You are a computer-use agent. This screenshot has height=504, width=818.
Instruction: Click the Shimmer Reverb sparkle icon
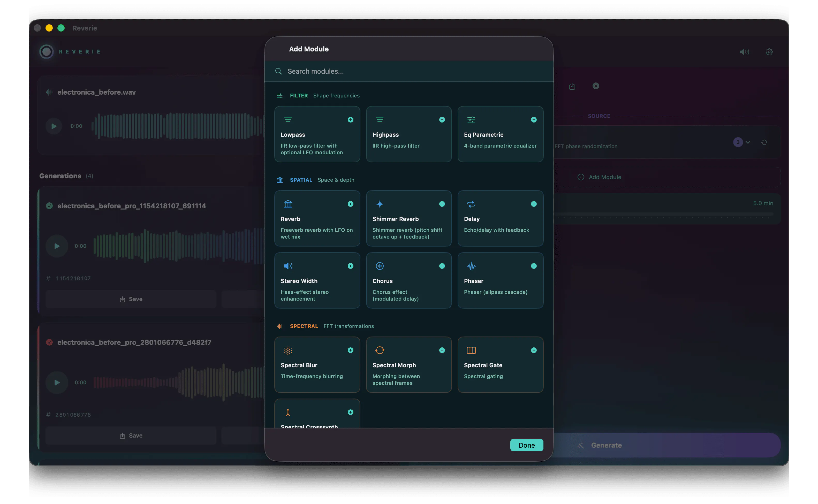380,204
